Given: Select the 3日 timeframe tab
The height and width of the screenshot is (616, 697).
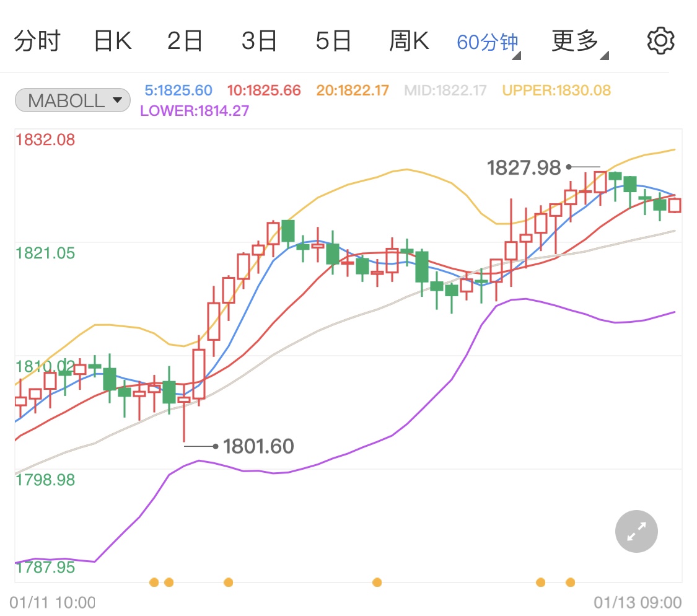Looking at the screenshot, I should (x=259, y=41).
